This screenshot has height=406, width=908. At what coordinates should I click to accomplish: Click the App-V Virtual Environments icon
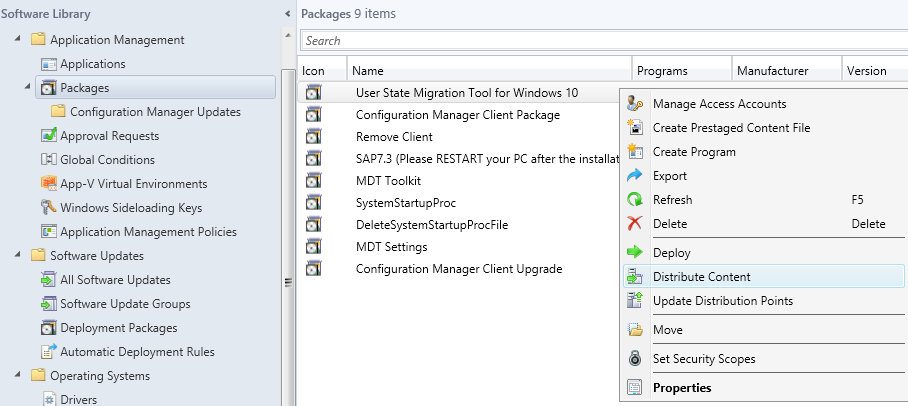click(x=49, y=184)
